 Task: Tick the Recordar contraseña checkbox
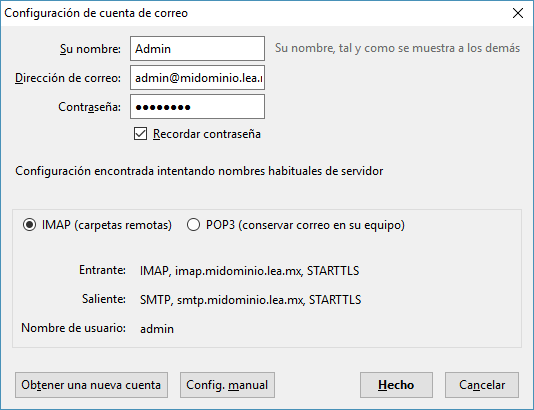pos(140,134)
